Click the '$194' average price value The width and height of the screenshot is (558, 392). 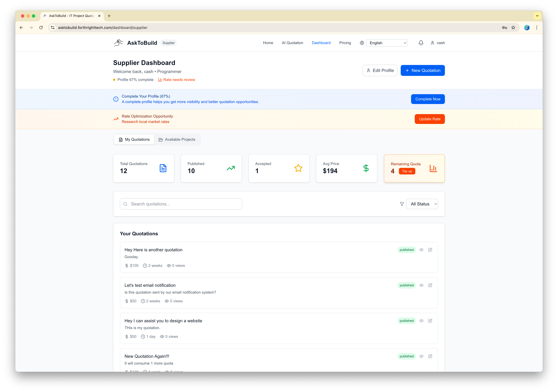click(330, 171)
